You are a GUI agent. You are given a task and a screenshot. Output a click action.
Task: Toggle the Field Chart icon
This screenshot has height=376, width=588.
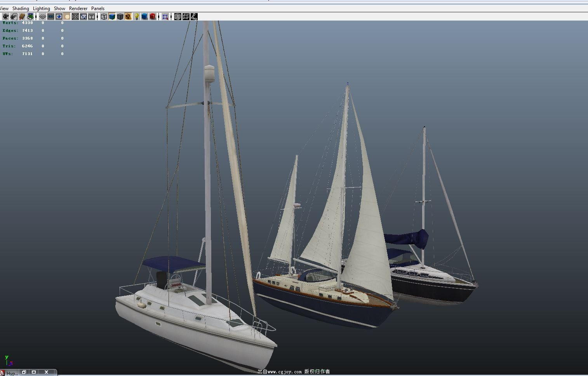coord(75,17)
